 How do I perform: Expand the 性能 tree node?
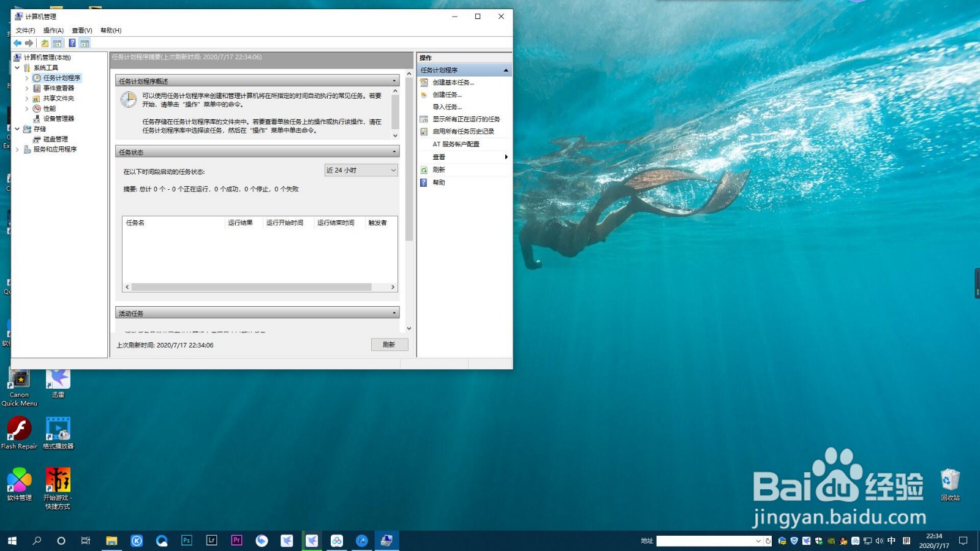pos(27,108)
